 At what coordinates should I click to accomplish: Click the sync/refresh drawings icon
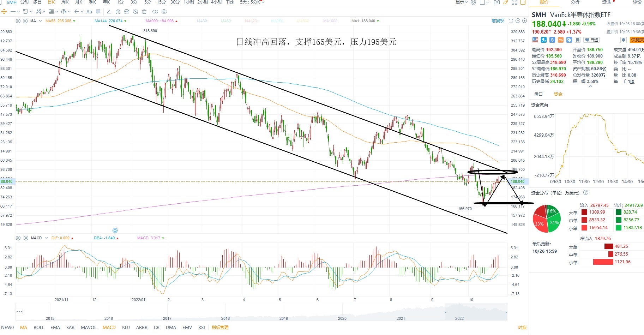(x=127, y=12)
